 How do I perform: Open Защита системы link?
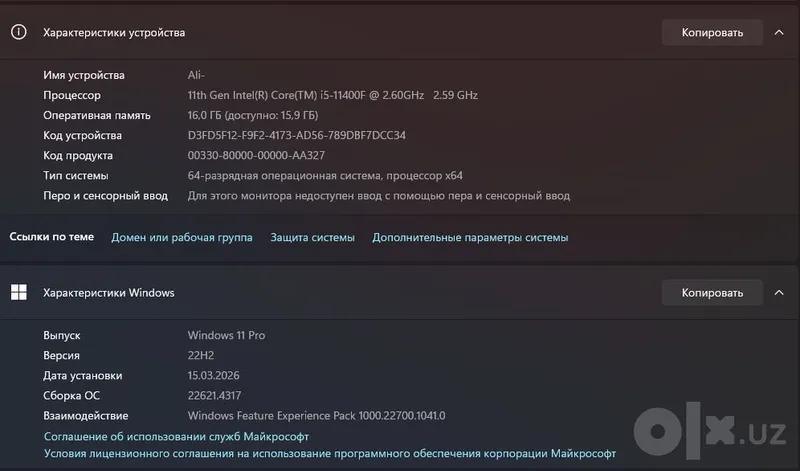click(312, 237)
